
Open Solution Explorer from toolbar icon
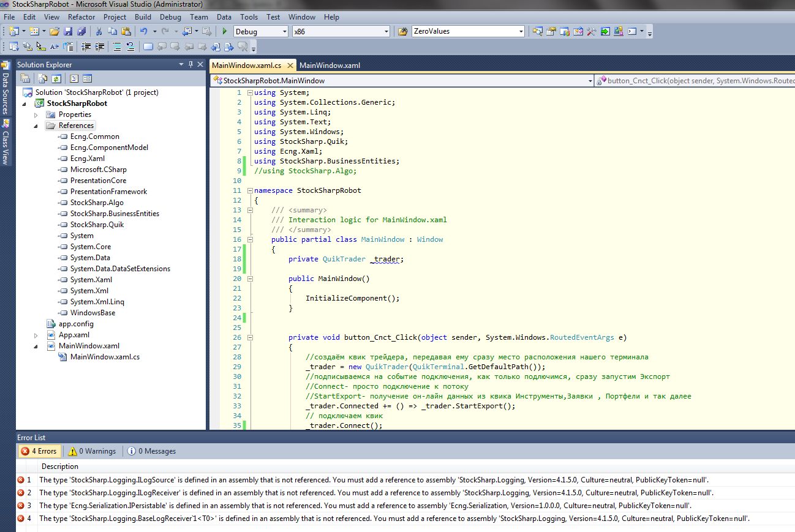pos(538,31)
